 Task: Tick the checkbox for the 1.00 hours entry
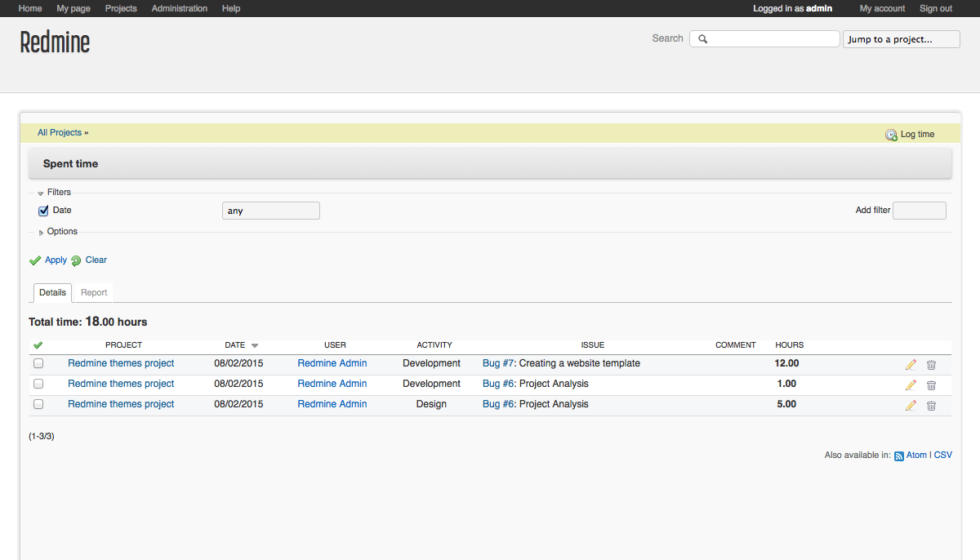pyautogui.click(x=38, y=384)
